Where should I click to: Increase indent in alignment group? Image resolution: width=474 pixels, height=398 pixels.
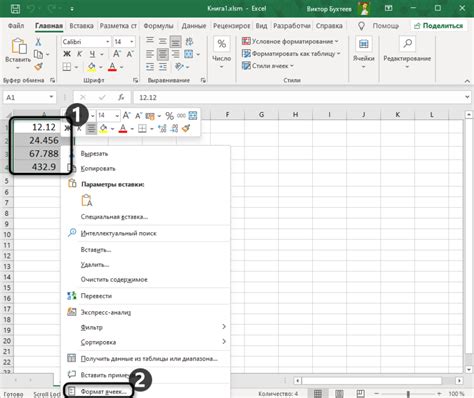pos(163,67)
